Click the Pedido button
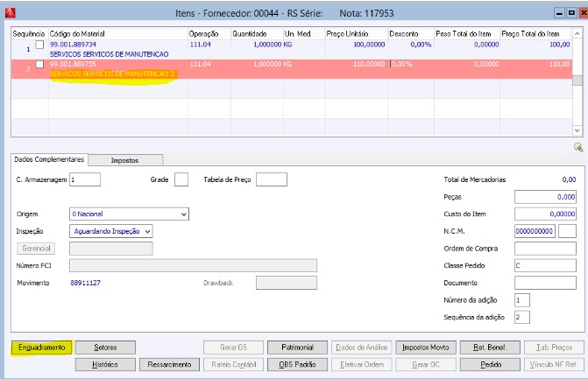The height and width of the screenshot is (379, 588). pyautogui.click(x=490, y=364)
